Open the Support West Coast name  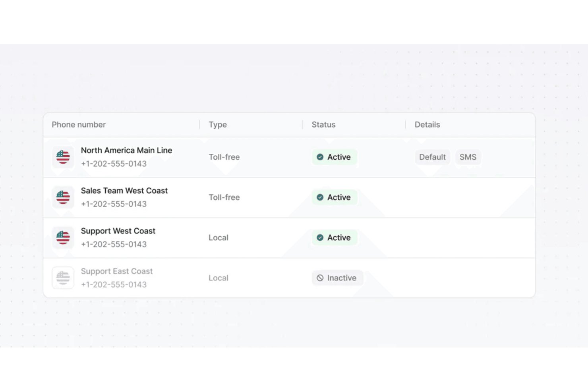118,231
